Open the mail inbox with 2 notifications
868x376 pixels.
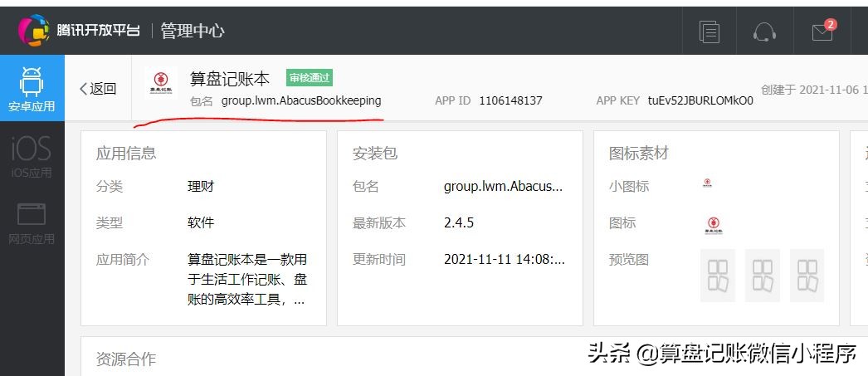(x=823, y=31)
